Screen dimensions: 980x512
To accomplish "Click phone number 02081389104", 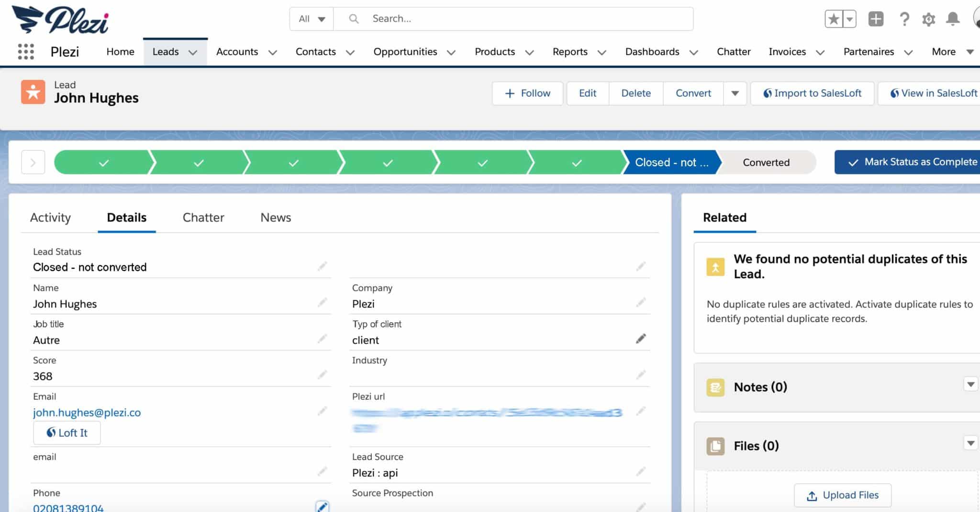I will [x=68, y=507].
